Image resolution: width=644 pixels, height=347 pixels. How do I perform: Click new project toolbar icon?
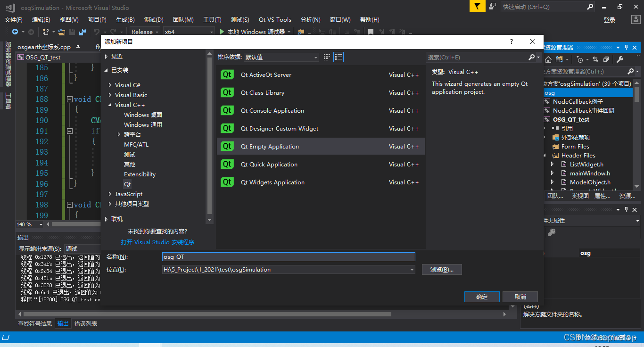point(46,32)
